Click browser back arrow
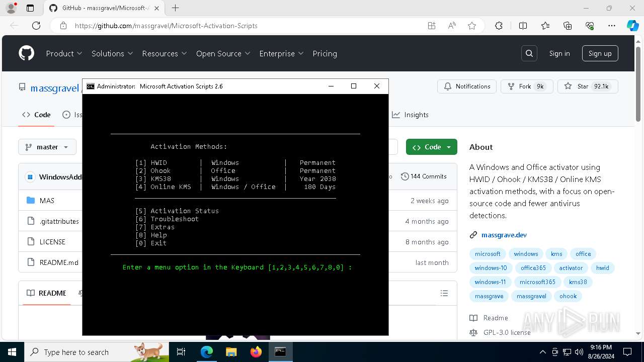Image resolution: width=644 pixels, height=362 pixels. click(x=14, y=26)
